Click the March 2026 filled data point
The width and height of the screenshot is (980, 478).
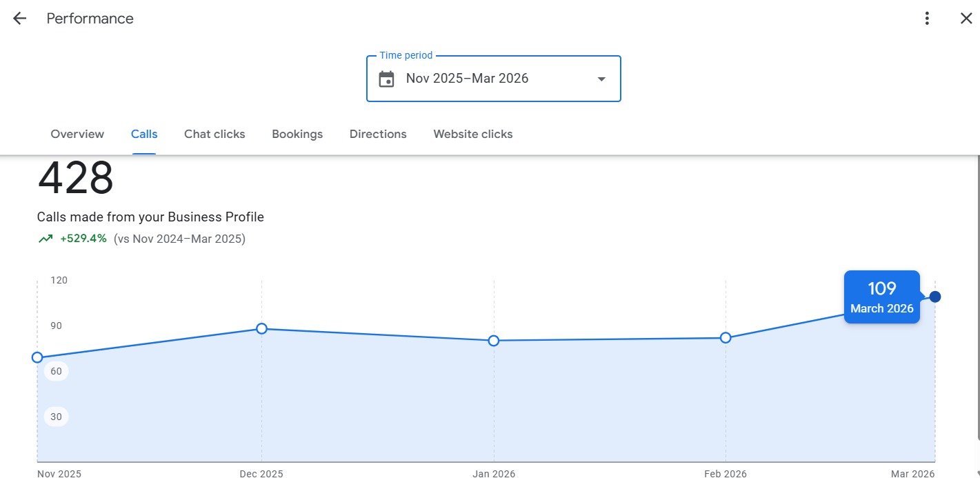pos(935,297)
